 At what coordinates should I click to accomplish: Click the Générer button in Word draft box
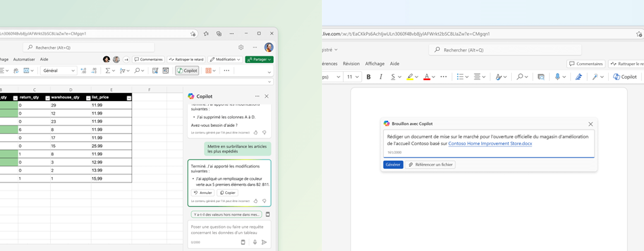point(393,164)
